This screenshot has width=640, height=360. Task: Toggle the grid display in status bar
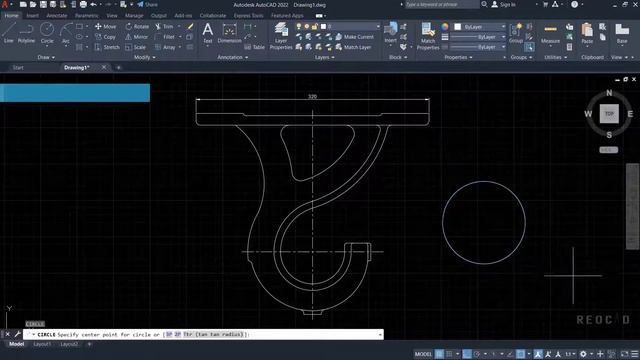coord(439,354)
